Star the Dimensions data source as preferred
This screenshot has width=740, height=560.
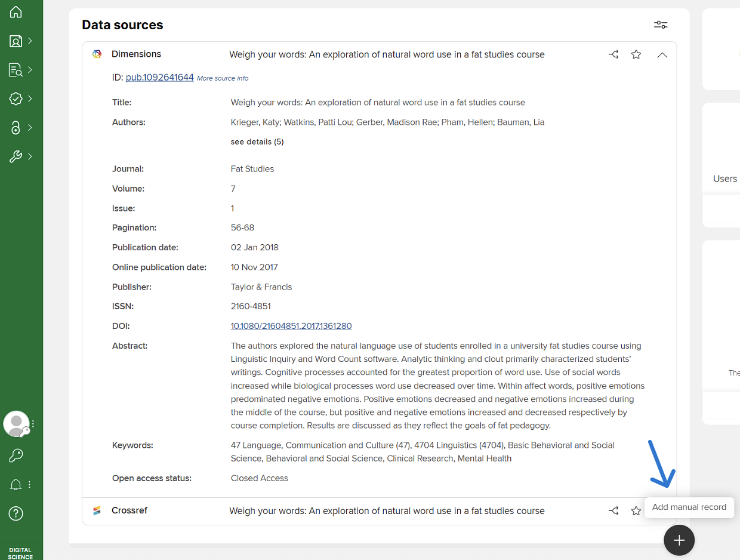tap(636, 54)
